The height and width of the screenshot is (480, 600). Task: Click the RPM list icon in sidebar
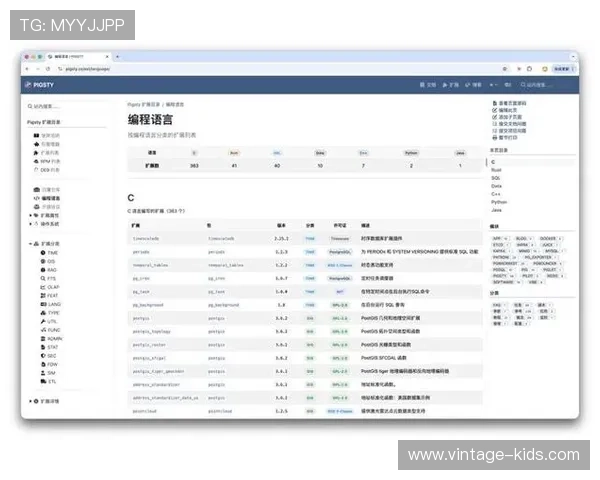36,162
